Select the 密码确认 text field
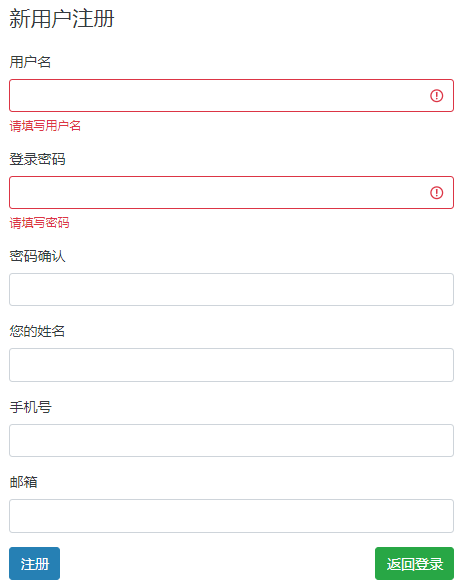 (x=231, y=290)
